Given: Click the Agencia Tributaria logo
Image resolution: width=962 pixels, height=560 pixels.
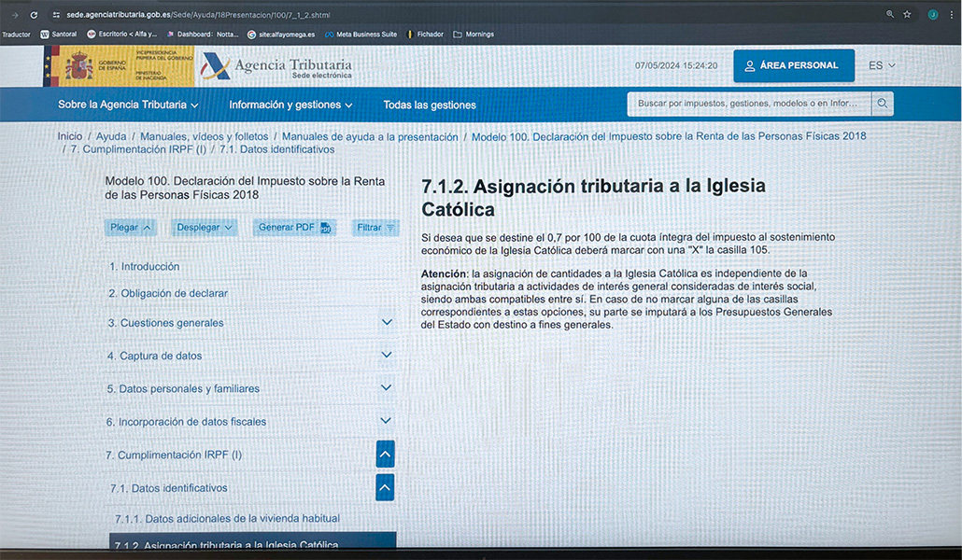Looking at the screenshot, I should pyautogui.click(x=271, y=65).
